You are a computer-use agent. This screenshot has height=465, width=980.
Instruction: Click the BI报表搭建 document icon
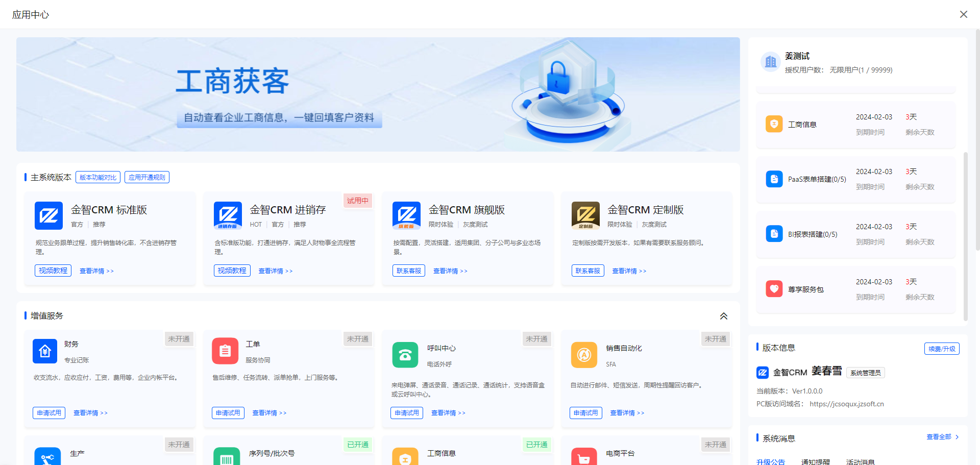pos(774,234)
